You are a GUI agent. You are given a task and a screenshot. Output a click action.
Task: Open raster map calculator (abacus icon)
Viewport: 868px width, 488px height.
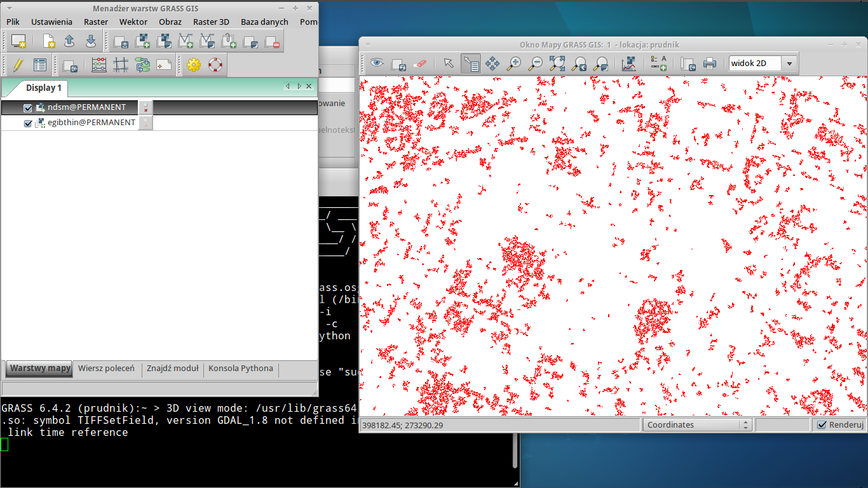[x=99, y=64]
